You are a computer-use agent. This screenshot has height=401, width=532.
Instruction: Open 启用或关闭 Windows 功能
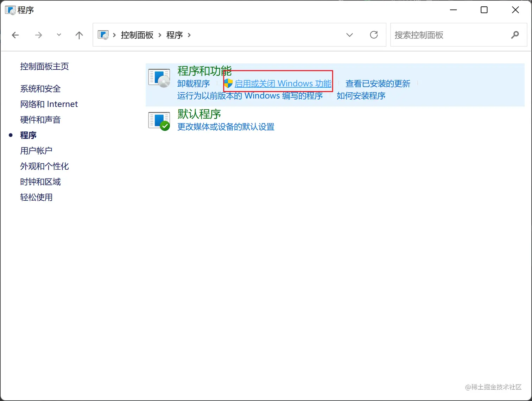coord(283,83)
